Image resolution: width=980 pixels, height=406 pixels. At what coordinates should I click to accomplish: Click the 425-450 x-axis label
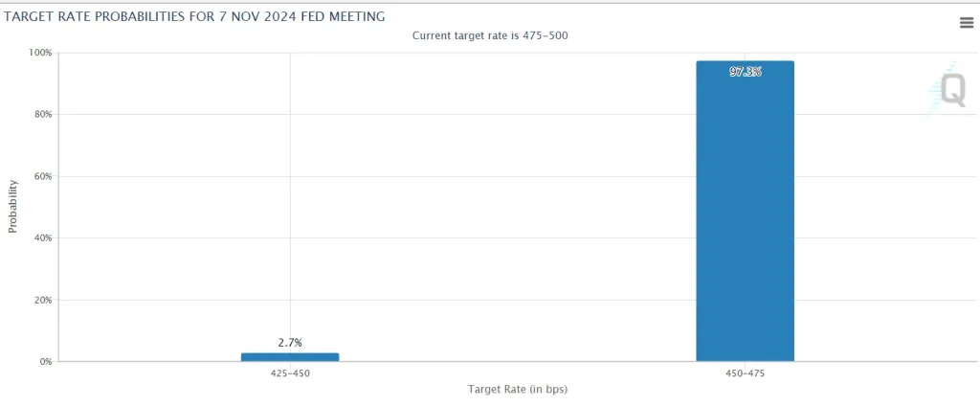pyautogui.click(x=290, y=373)
